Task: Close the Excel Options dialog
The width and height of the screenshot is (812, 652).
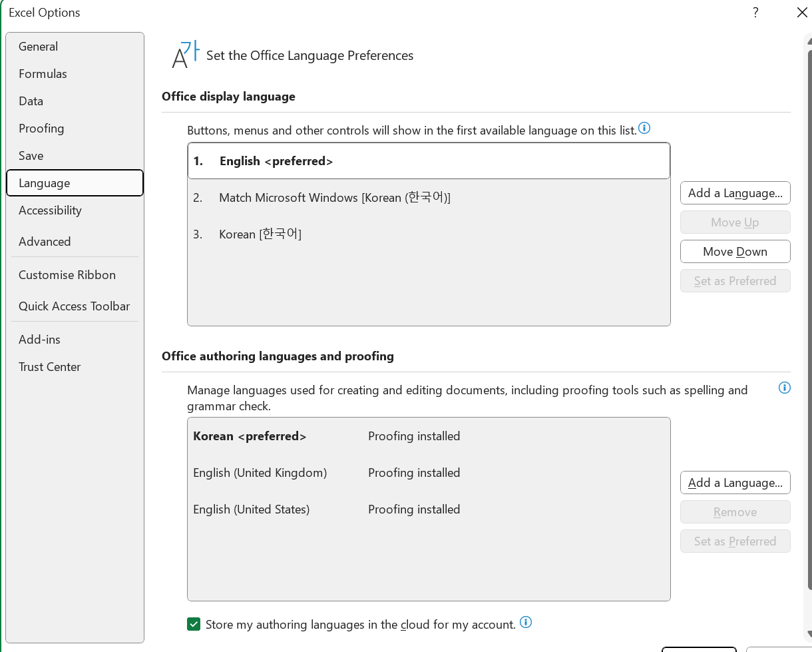Action: click(x=802, y=12)
